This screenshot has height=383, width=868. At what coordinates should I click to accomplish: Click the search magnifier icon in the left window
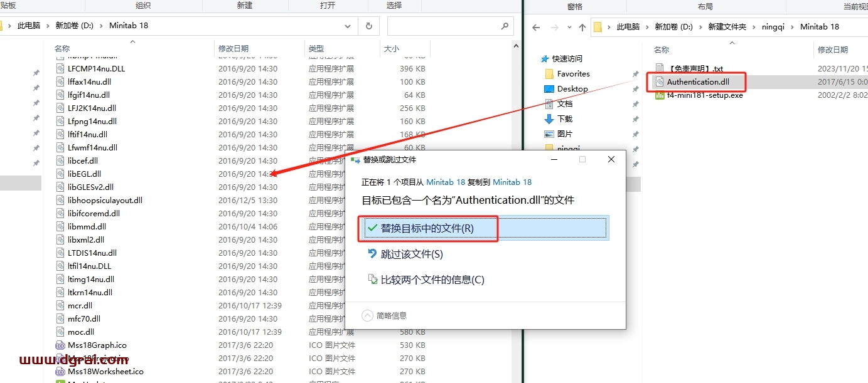coord(505,26)
